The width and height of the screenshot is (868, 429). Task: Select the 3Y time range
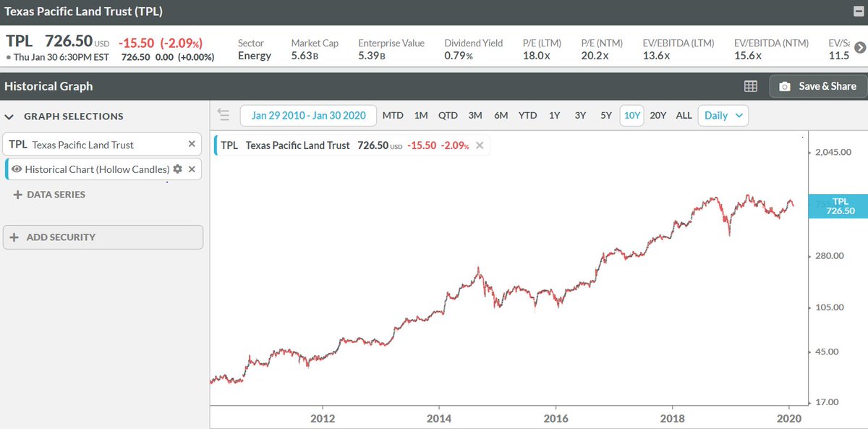point(580,115)
